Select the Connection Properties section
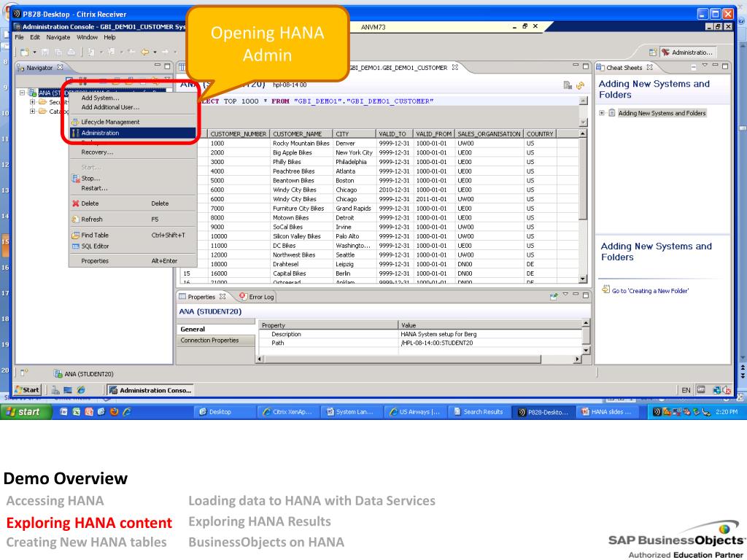 pos(216,341)
